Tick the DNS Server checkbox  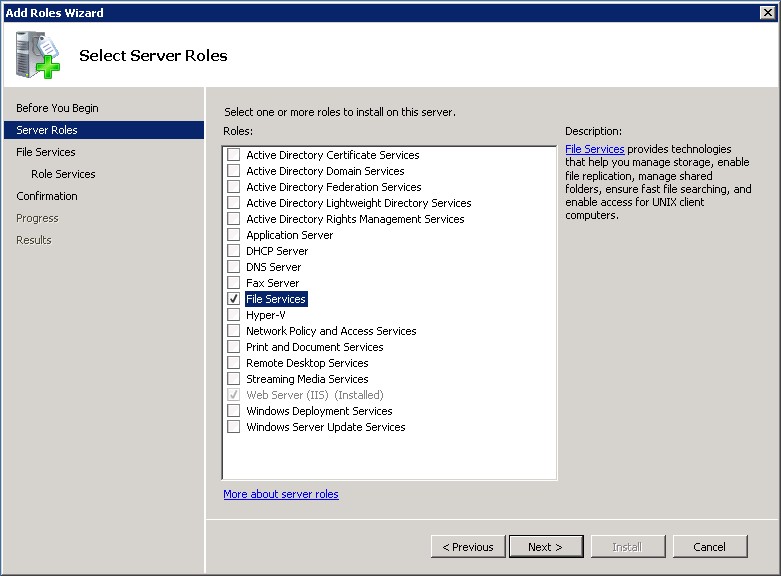tap(233, 267)
